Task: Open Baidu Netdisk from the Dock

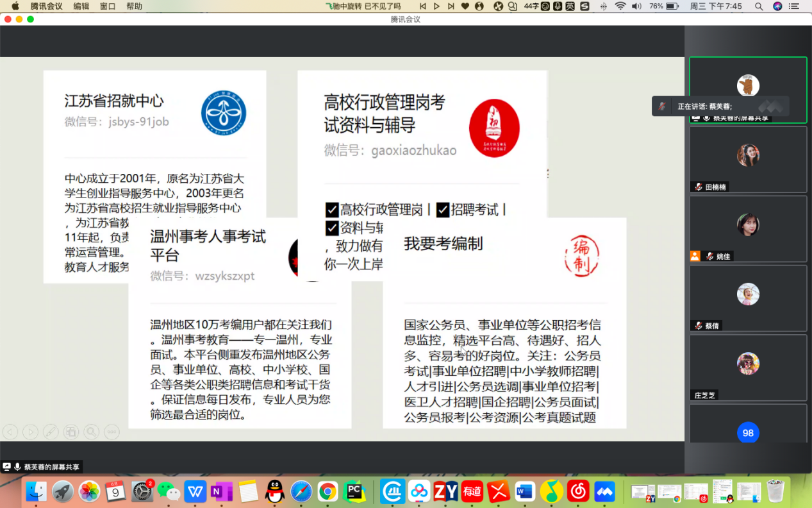Action: coord(419,491)
